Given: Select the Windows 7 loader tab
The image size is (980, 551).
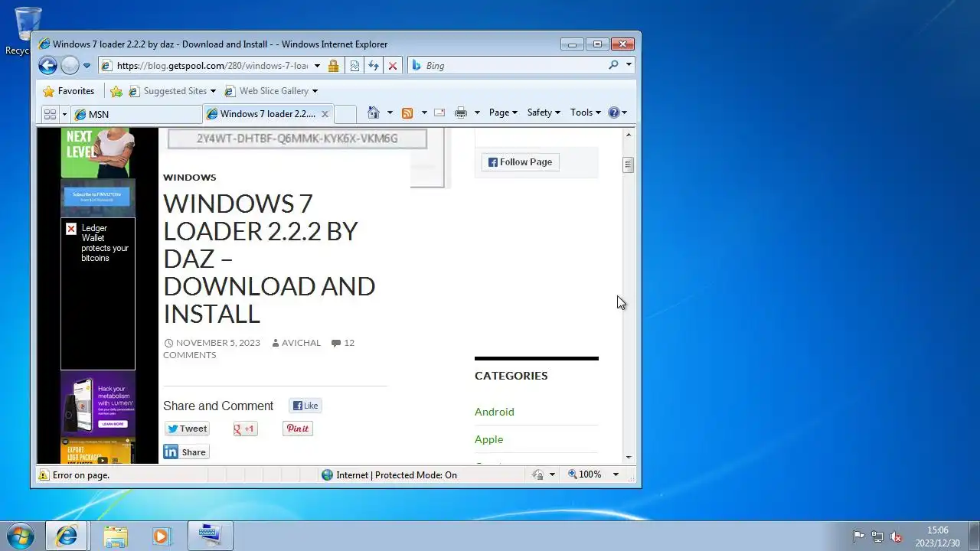Looking at the screenshot, I should tap(267, 114).
